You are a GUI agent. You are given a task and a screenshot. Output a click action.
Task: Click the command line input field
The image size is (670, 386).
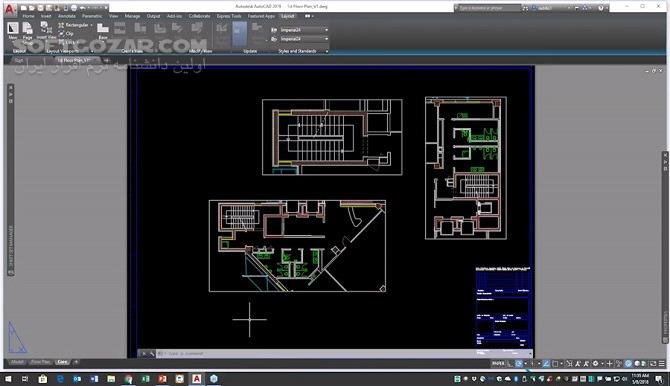coord(342,354)
